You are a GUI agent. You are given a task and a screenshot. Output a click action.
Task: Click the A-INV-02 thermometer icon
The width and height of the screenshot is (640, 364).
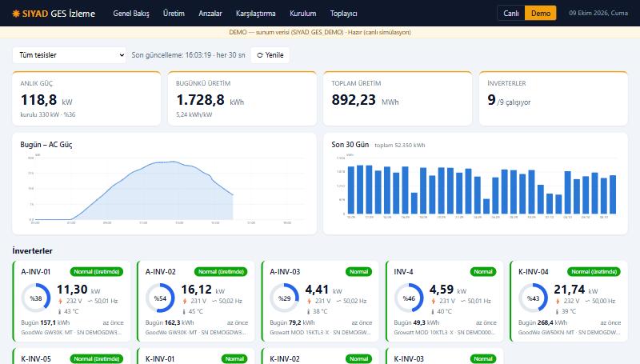pos(184,311)
